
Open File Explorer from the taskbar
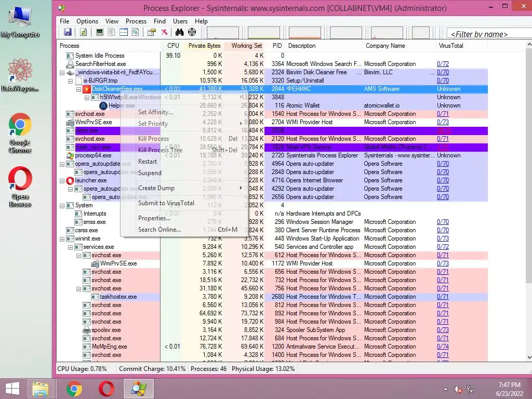point(41,389)
